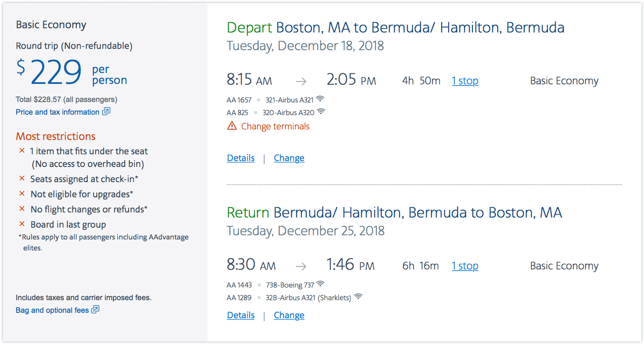Expand the 1 stop info for return flight
Image resolution: width=644 pixels, height=344 pixels.
pos(465,266)
